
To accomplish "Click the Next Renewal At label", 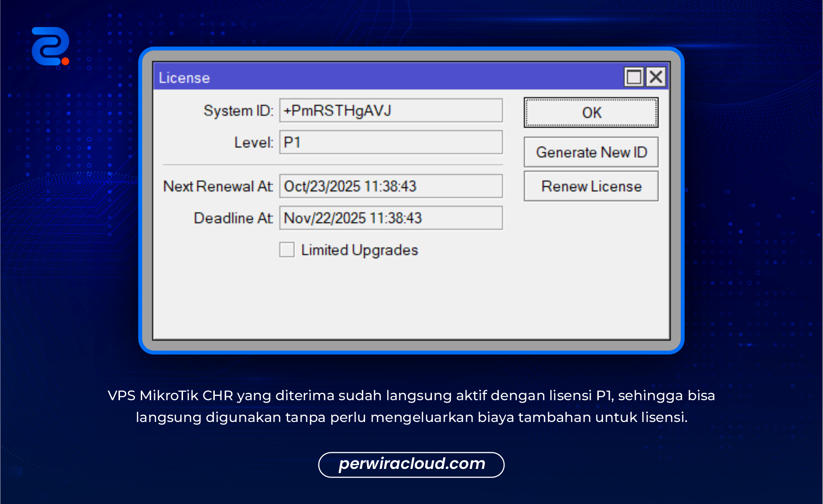I will tap(218, 186).
